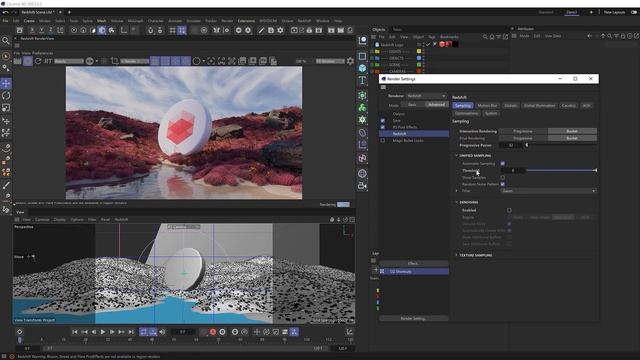The image size is (640, 360).
Task: Select the Rotate tool in left toolbar
Action: 6,96
